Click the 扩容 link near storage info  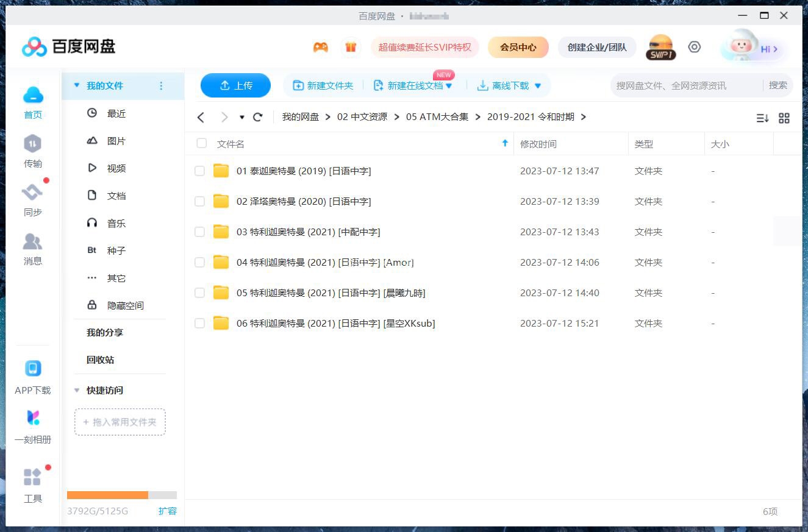coord(168,511)
